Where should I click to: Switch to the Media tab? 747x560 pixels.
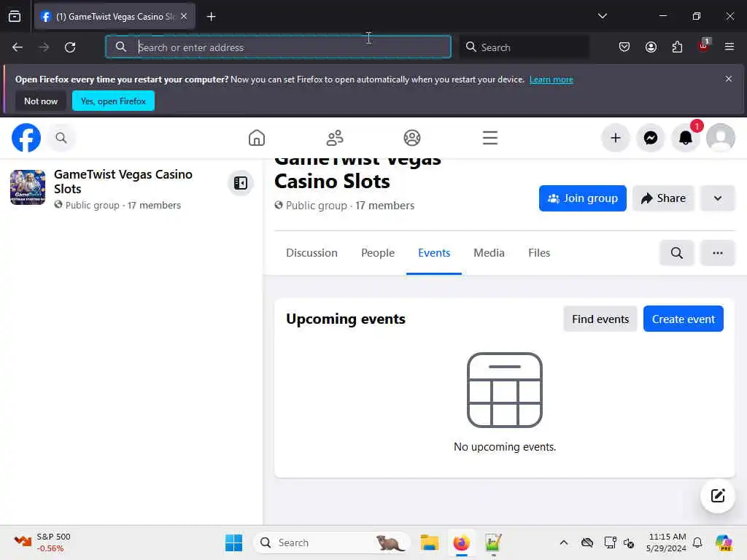point(489,253)
